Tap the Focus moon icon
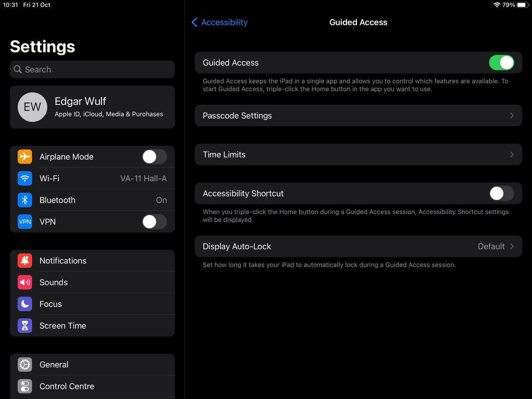The height and width of the screenshot is (399, 532). coord(25,304)
